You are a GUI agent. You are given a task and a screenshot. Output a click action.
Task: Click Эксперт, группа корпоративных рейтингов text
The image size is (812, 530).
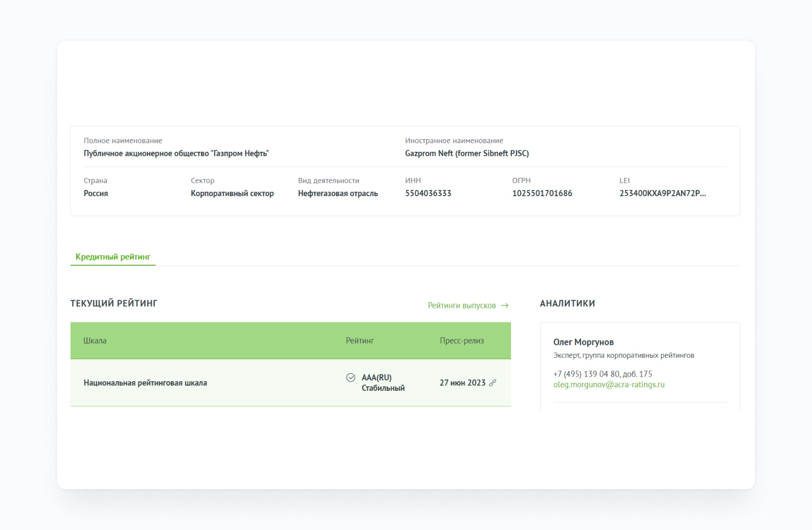coord(624,355)
